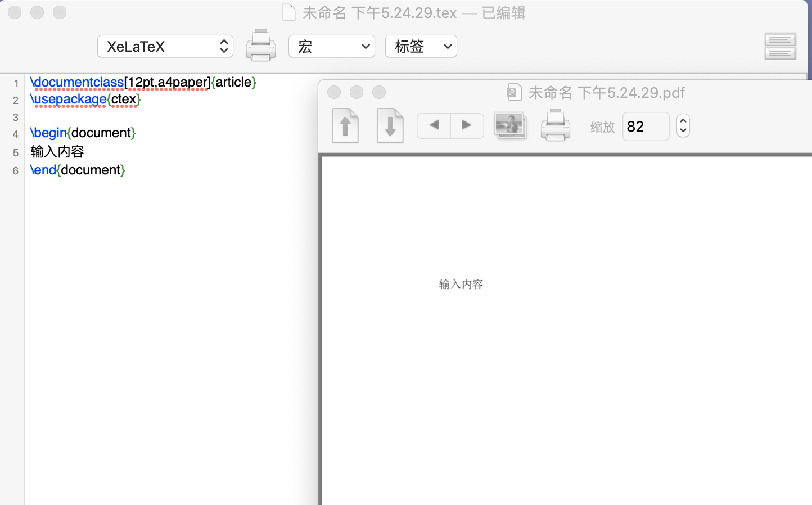Click the previous-page up arrow in PDF viewer
The height and width of the screenshot is (505, 812).
coord(345,125)
